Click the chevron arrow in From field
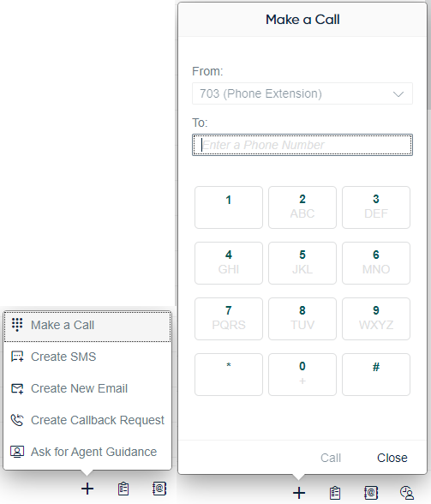 [x=398, y=94]
